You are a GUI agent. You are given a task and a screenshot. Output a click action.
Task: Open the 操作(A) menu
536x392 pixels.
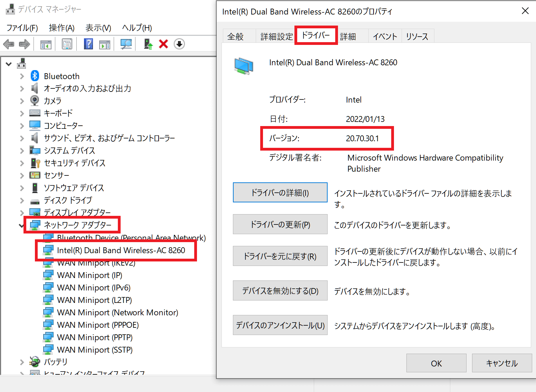[x=62, y=28]
